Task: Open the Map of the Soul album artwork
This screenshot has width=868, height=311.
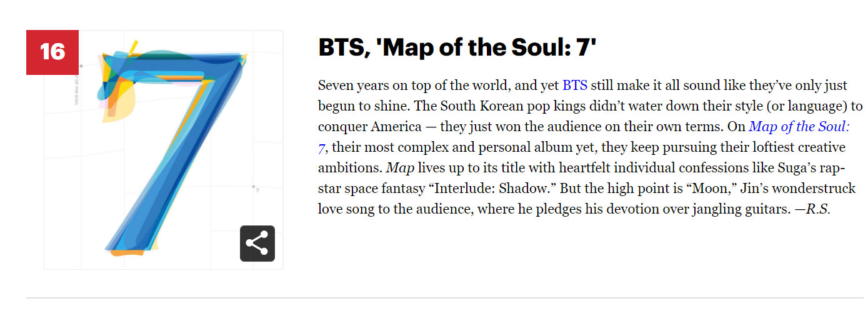Action: 164,150
